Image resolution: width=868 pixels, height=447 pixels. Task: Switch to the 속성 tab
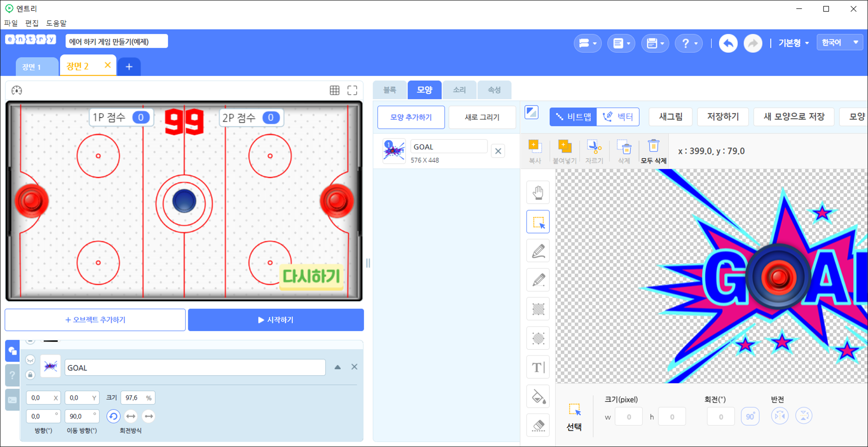(x=494, y=90)
